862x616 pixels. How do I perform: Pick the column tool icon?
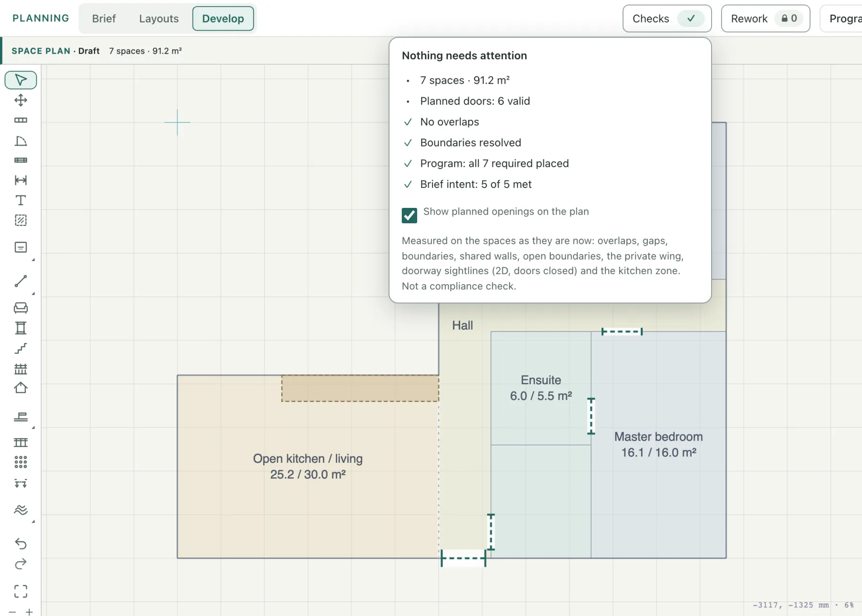tap(21, 328)
